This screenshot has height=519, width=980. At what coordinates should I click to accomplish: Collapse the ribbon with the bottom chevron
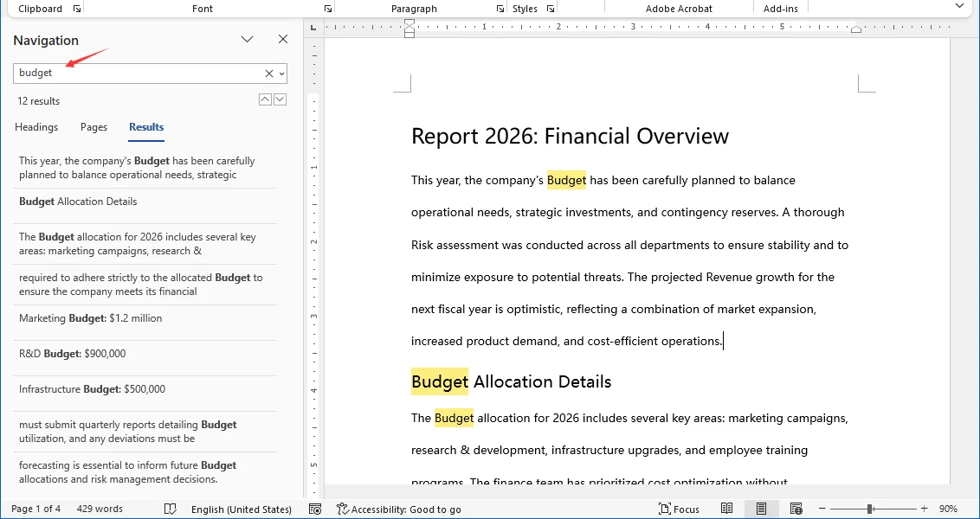pos(960,6)
